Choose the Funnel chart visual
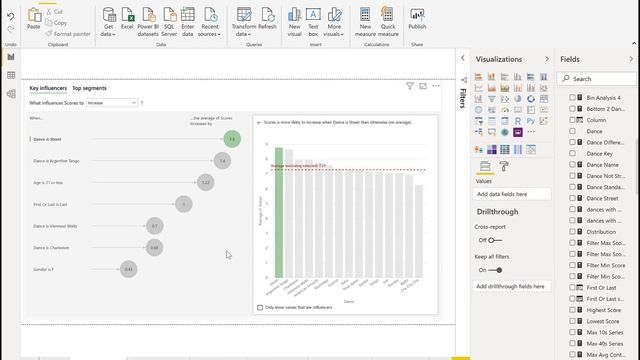 491,99
